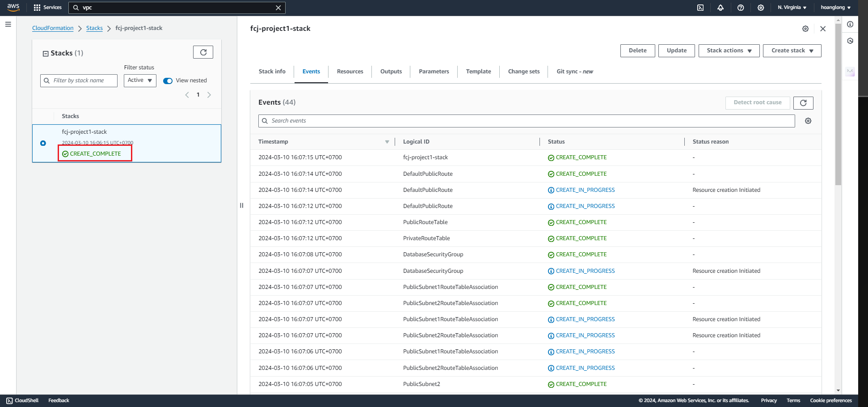The image size is (868, 407).
Task: Open the AWS support help icon
Action: [x=741, y=8]
